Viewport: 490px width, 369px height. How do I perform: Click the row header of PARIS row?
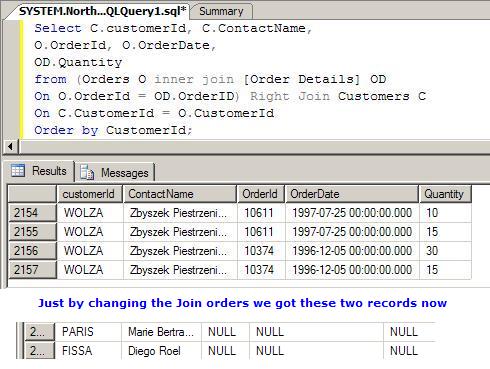click(40, 332)
